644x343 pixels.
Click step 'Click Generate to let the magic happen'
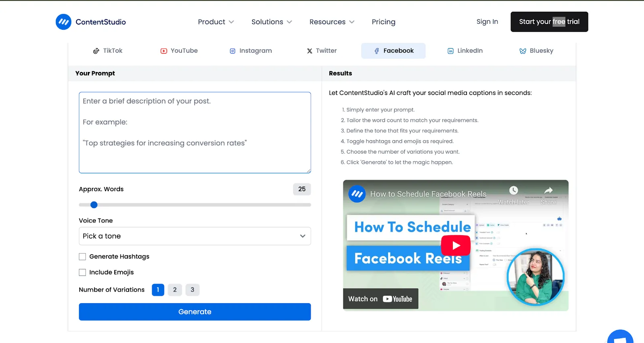[397, 162]
